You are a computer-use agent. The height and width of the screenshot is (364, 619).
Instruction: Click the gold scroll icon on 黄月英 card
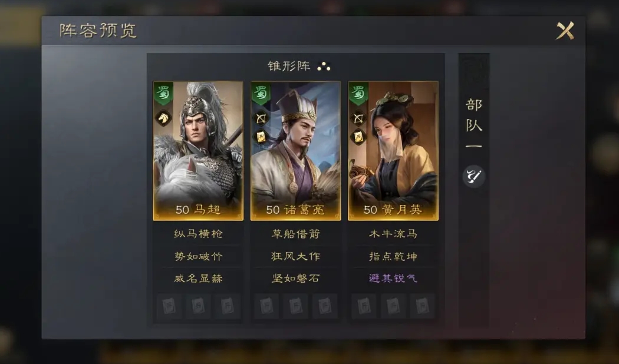(x=358, y=137)
